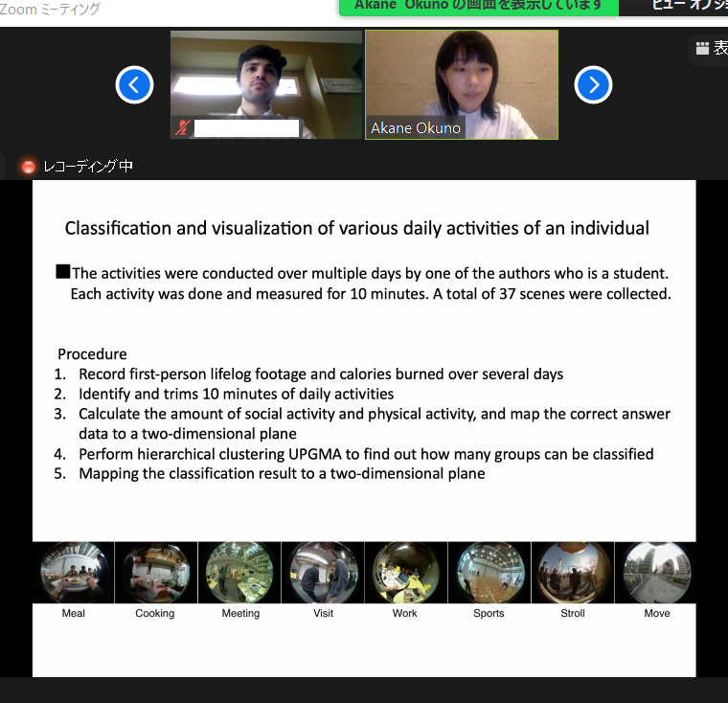The height and width of the screenshot is (703, 728).
Task: Click the Visit fisheye image
Action: 323,573
